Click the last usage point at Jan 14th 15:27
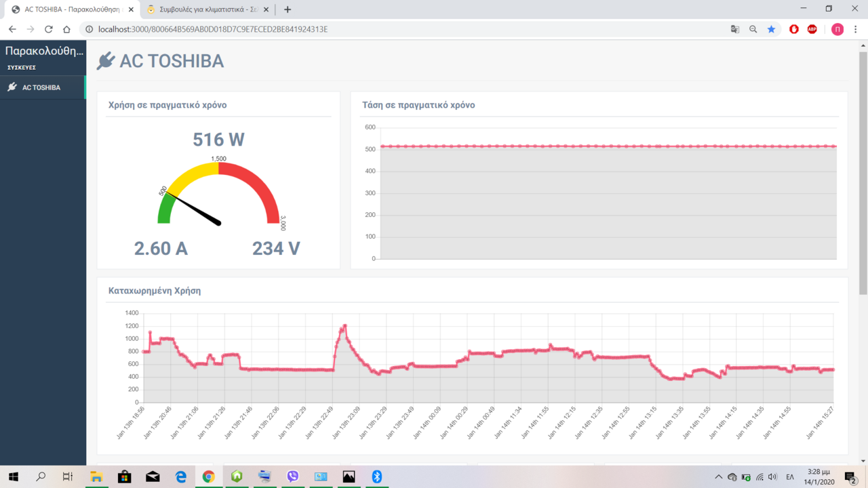This screenshot has width=868, height=488. [833, 369]
